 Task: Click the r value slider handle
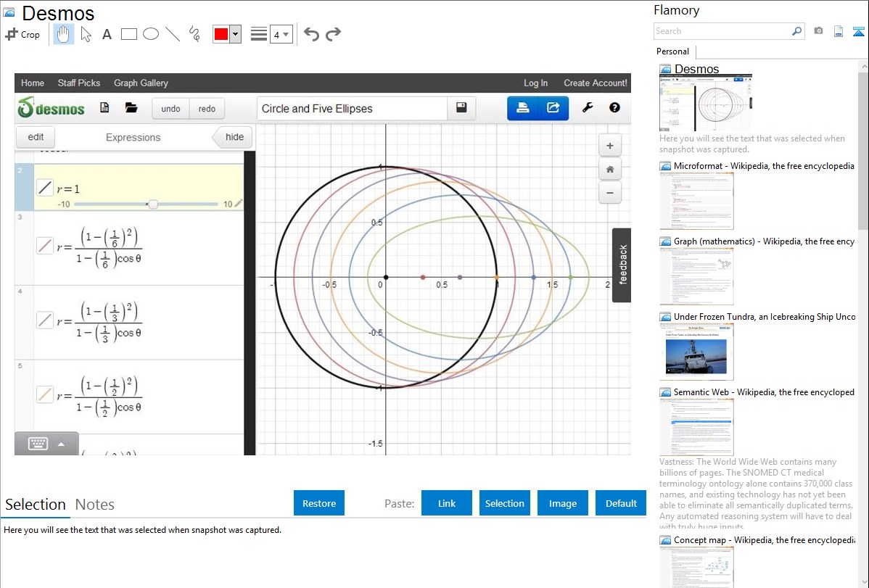pyautogui.click(x=153, y=204)
